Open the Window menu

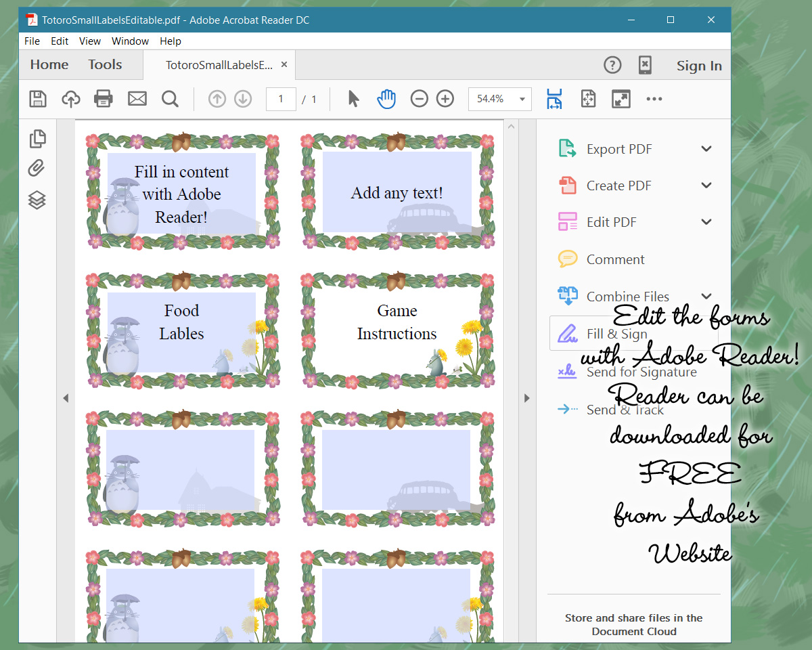tap(130, 41)
